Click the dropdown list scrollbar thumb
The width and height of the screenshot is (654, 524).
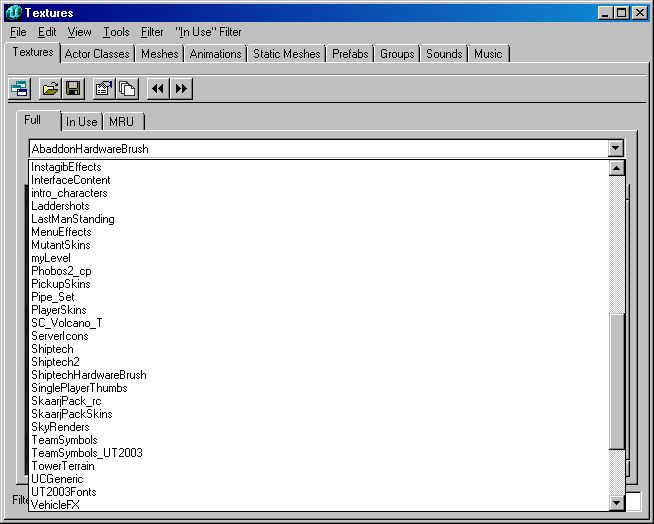616,381
